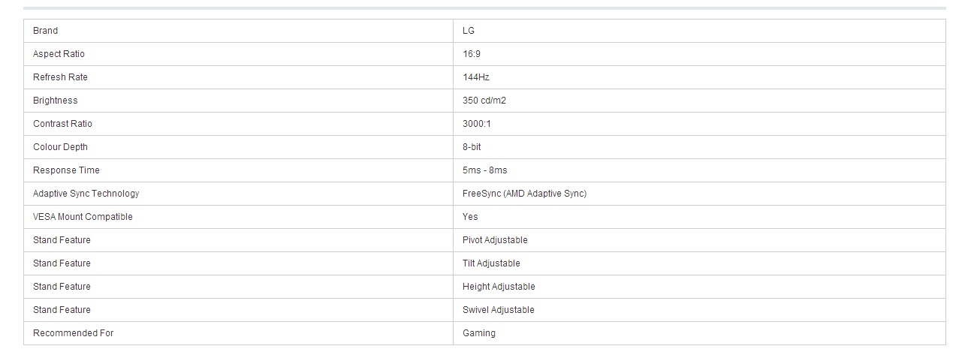
Task: Click the Contrast Ratio label
Action: pos(62,124)
